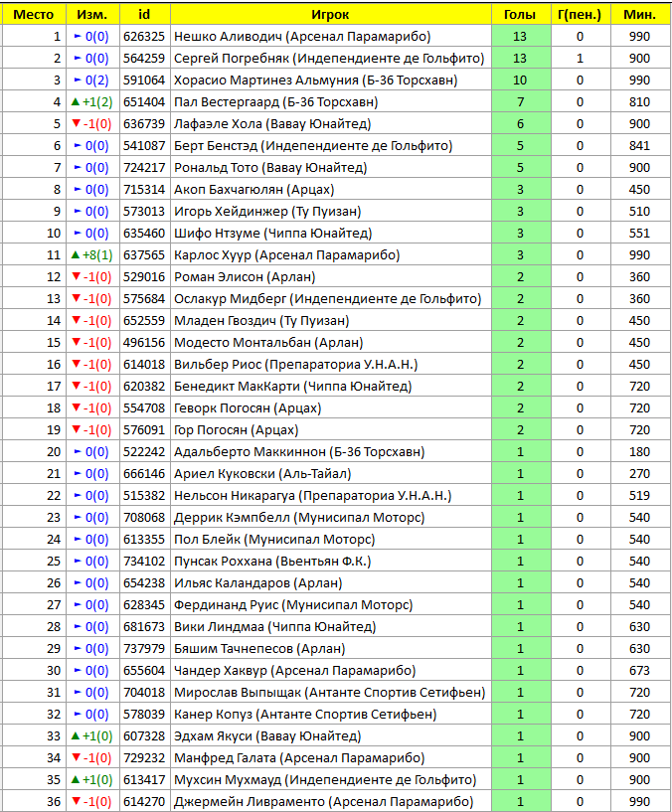Image resolution: width=672 pixels, height=812 pixels.
Task: Select player Фердинанд Руис (Мунисипал Моторс)
Action: 293,605
